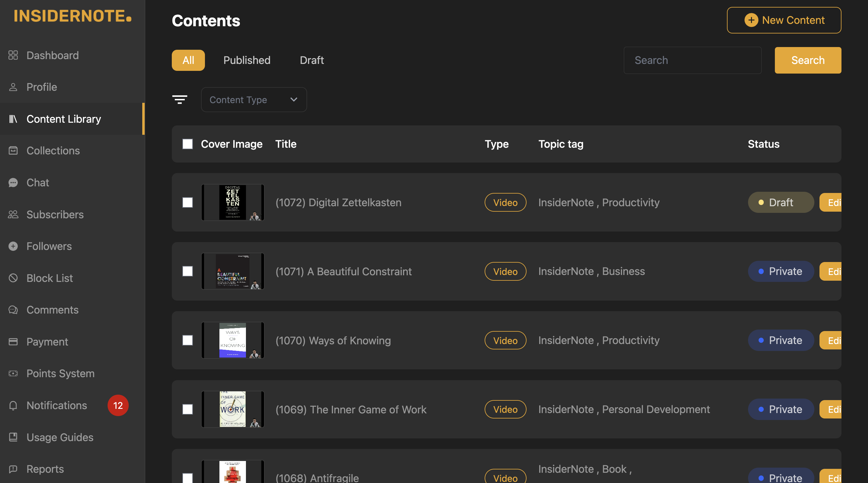Click the Notifications bell icon
Image resolution: width=868 pixels, height=483 pixels.
point(13,406)
